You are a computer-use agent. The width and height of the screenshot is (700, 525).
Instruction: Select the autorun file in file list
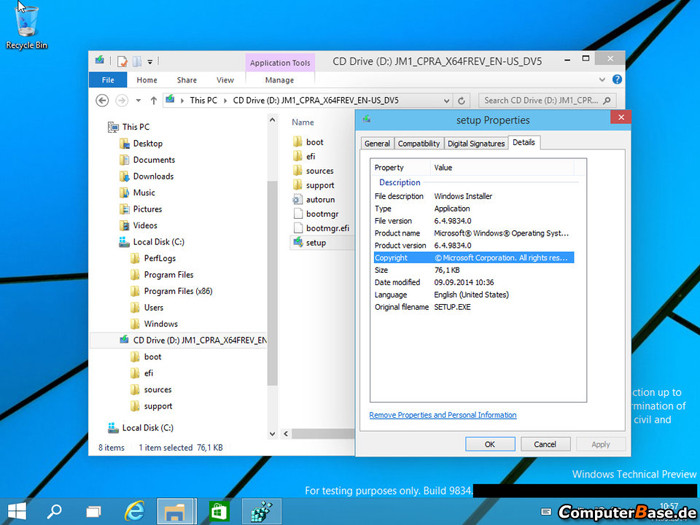(x=320, y=199)
